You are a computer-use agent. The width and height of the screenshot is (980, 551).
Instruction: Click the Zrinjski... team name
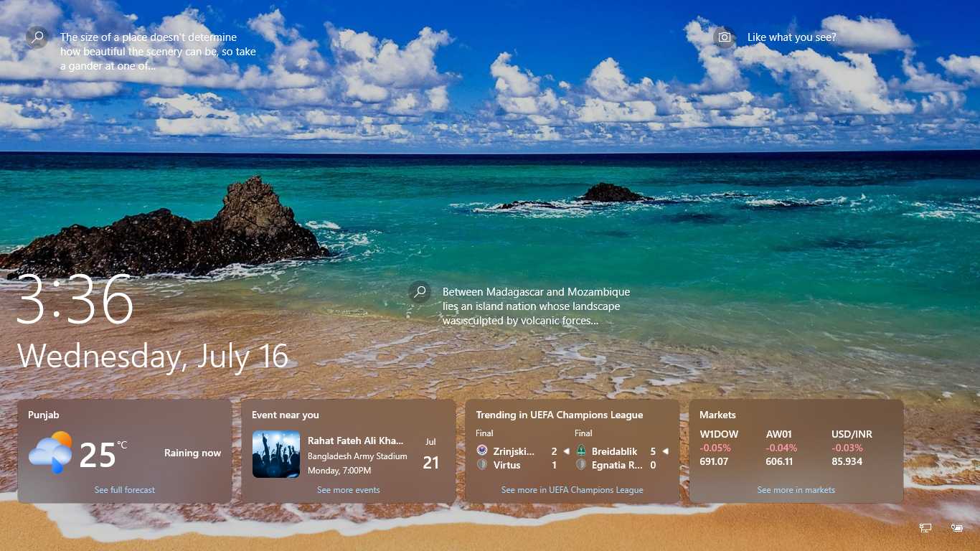(x=514, y=451)
